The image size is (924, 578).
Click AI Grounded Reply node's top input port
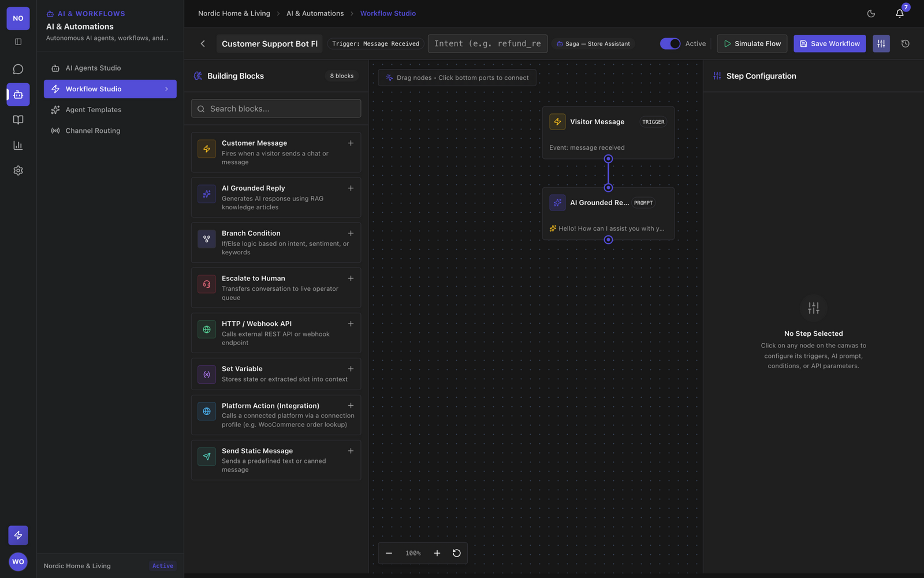608,187
